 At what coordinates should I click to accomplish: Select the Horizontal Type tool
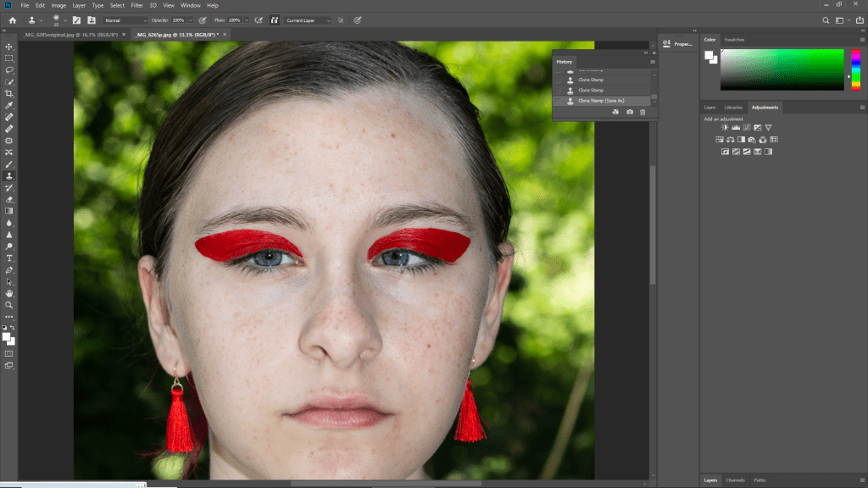[x=9, y=258]
